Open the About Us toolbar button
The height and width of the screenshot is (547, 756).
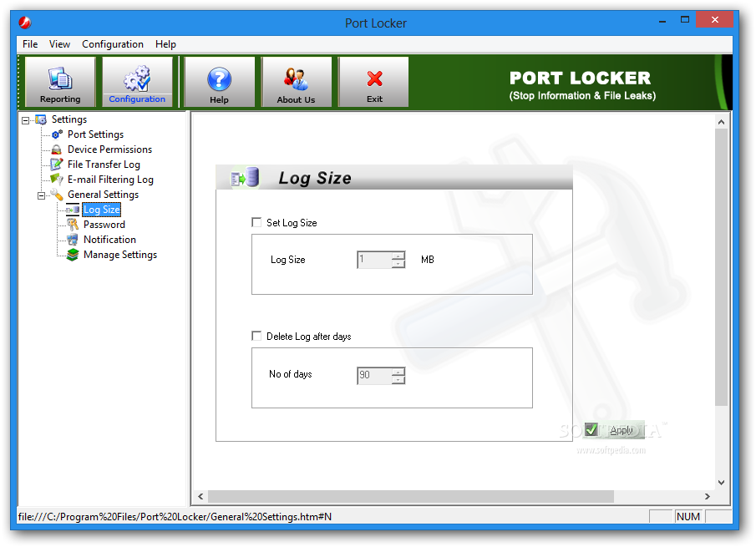point(297,82)
